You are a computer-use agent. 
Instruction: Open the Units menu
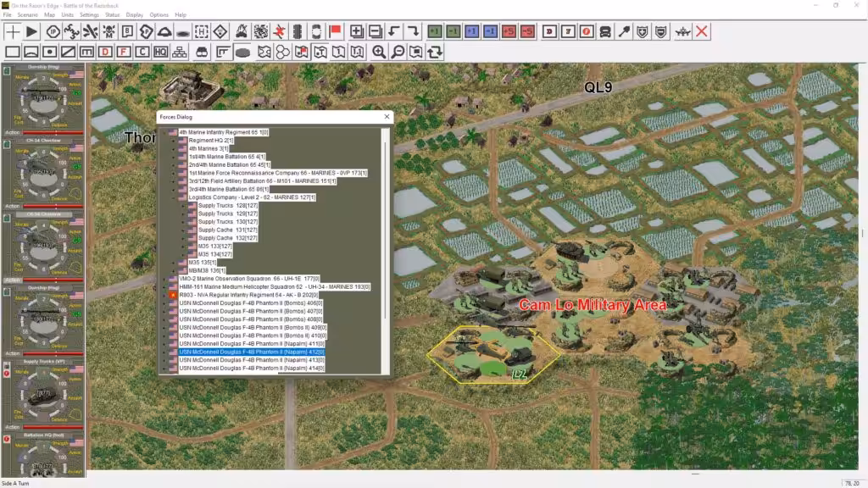(68, 15)
